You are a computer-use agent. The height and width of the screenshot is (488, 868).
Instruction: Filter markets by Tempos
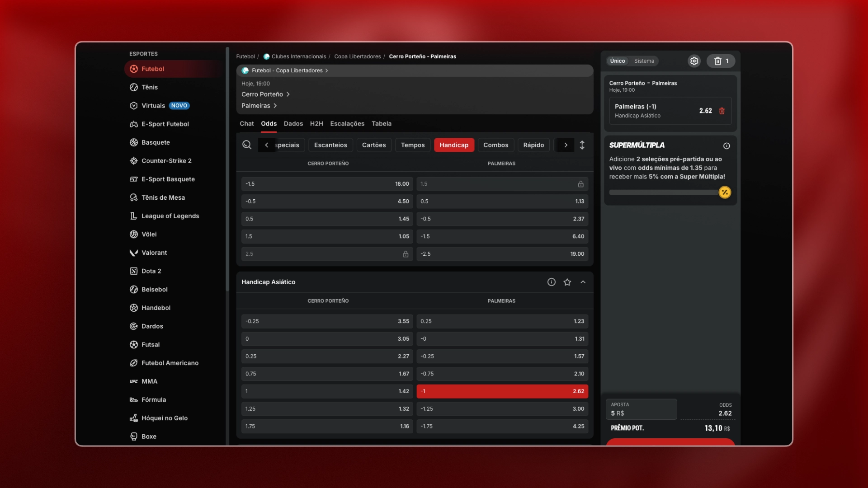[x=413, y=145]
